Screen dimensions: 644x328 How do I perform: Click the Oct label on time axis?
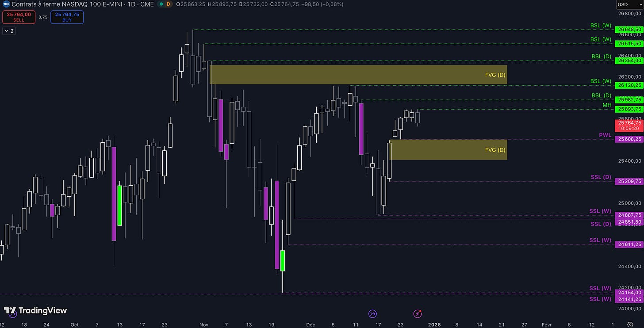[74, 324]
